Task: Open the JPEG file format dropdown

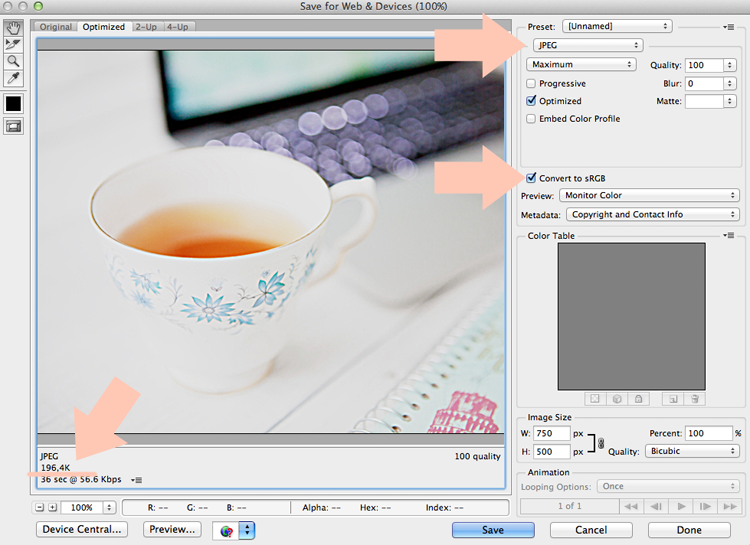Action: 588,45
